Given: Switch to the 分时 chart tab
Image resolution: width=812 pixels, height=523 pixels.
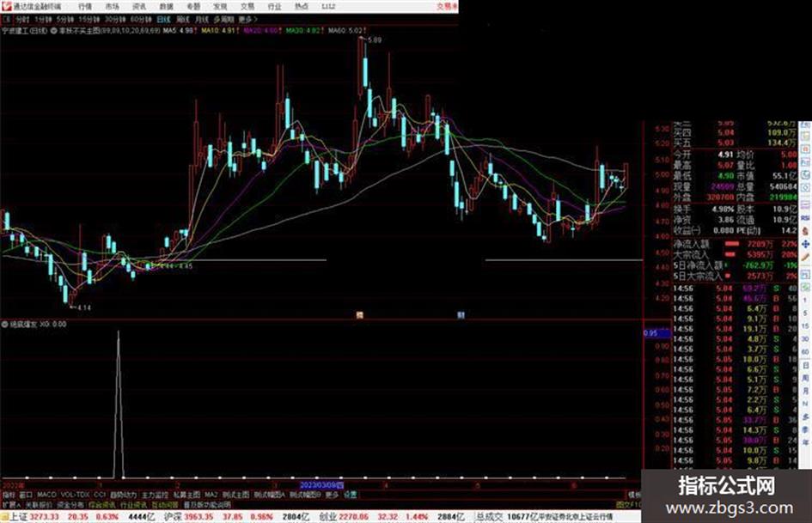Looking at the screenshot, I should coord(23,19).
